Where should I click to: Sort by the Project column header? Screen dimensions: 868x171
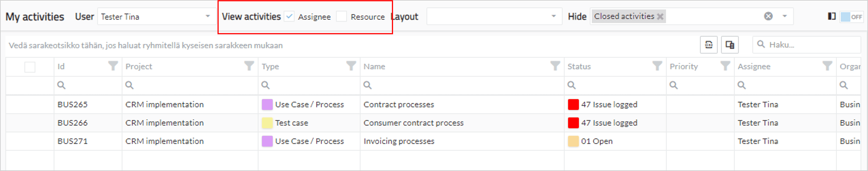tap(139, 66)
